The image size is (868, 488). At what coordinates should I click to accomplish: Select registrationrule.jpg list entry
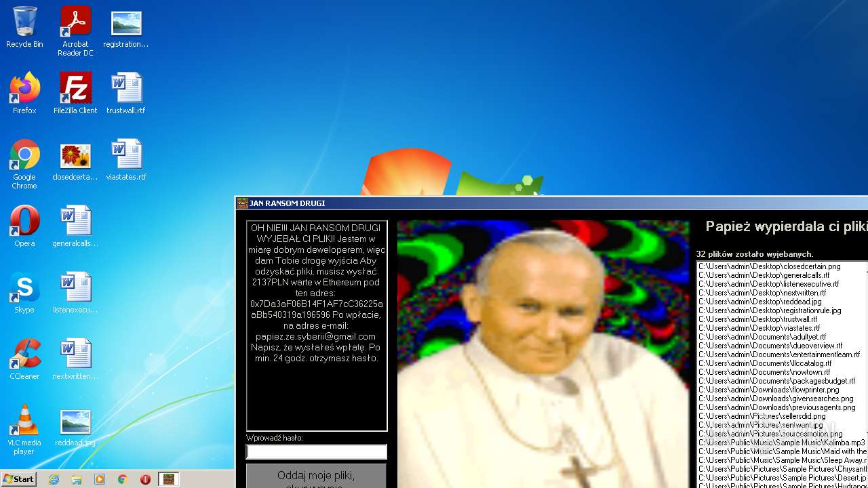pyautogui.click(x=770, y=310)
